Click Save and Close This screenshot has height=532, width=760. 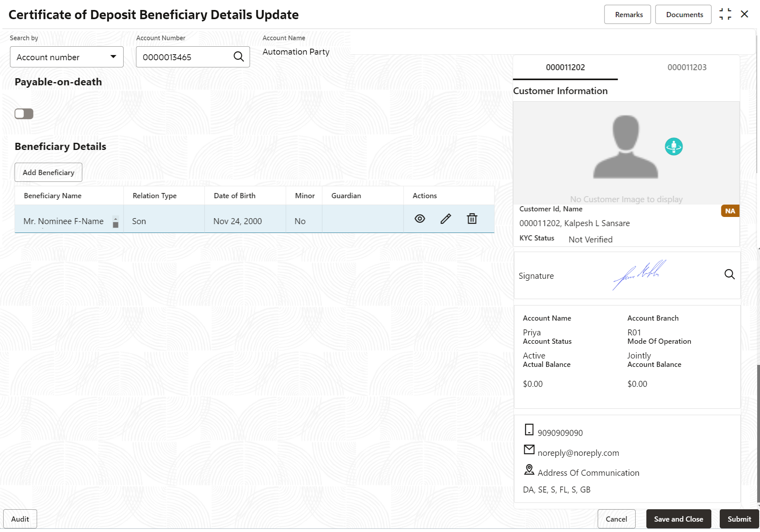point(679,519)
